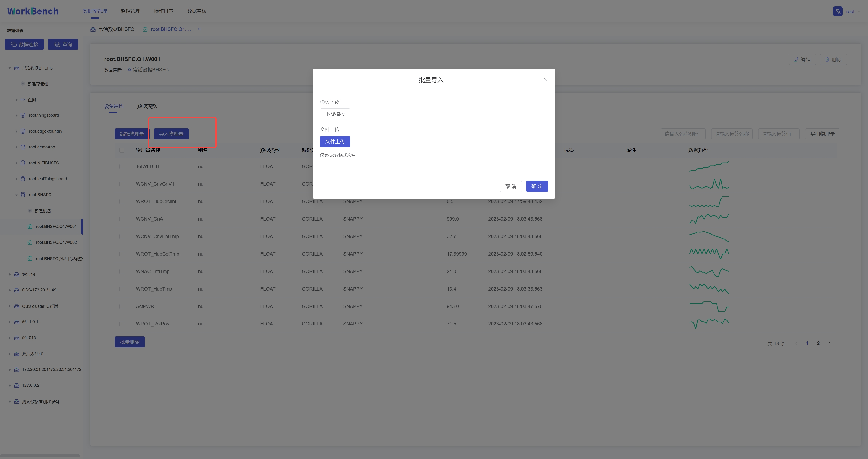The image size is (868, 459).
Task: Click the 新建设备 plus icon under root.BHSFC
Action: click(x=30, y=211)
